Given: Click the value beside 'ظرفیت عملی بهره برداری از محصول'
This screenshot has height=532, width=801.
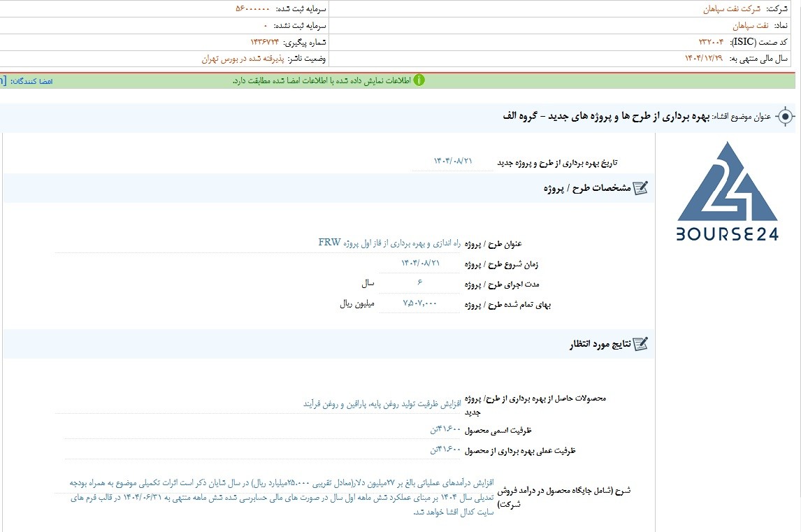Looking at the screenshot, I should (x=445, y=450).
